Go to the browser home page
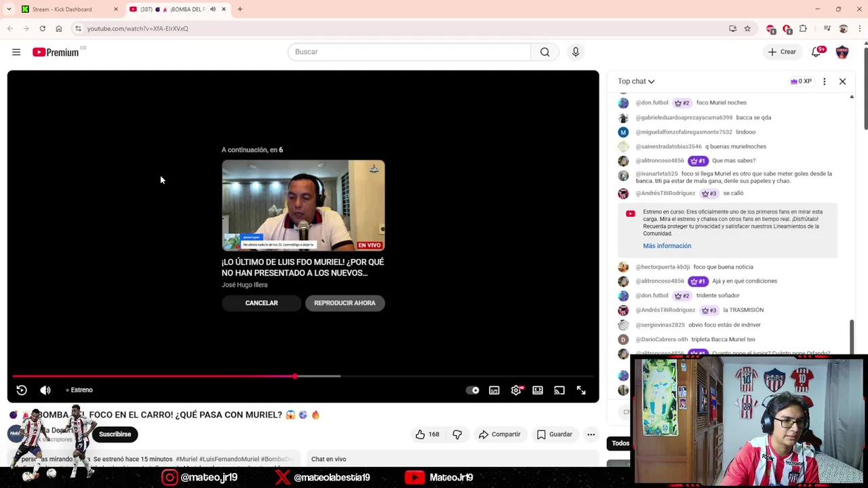Viewport: 868px width, 488px height. point(58,28)
